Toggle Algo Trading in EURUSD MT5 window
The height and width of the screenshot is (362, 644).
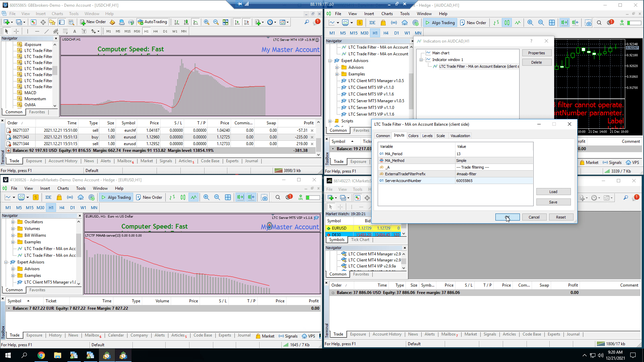116,197
